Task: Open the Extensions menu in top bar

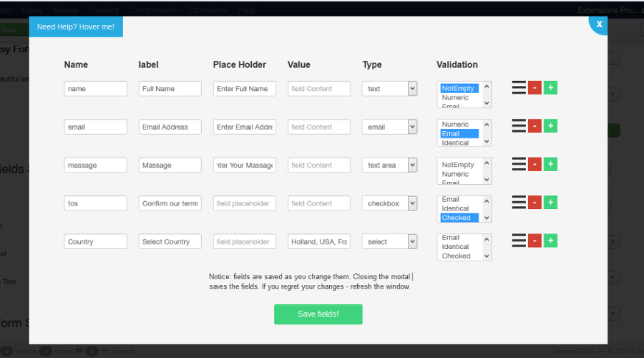Action: click(208, 10)
